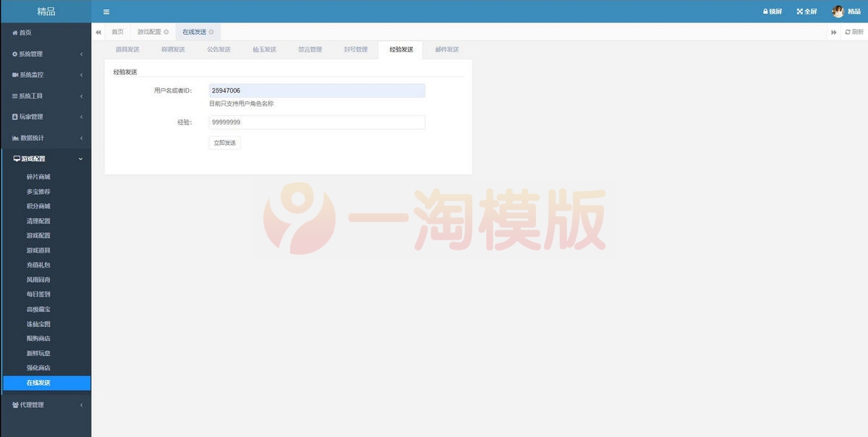The width and height of the screenshot is (868, 437).
Task: Click the person icon of 玩家管理
Action: tap(15, 116)
